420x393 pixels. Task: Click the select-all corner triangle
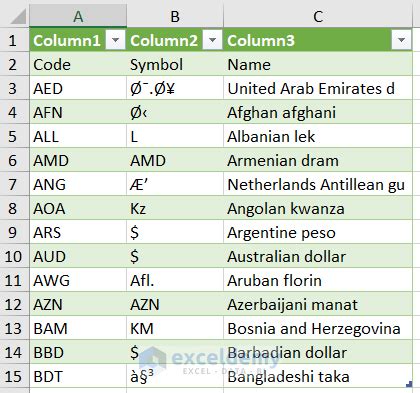coord(18,16)
